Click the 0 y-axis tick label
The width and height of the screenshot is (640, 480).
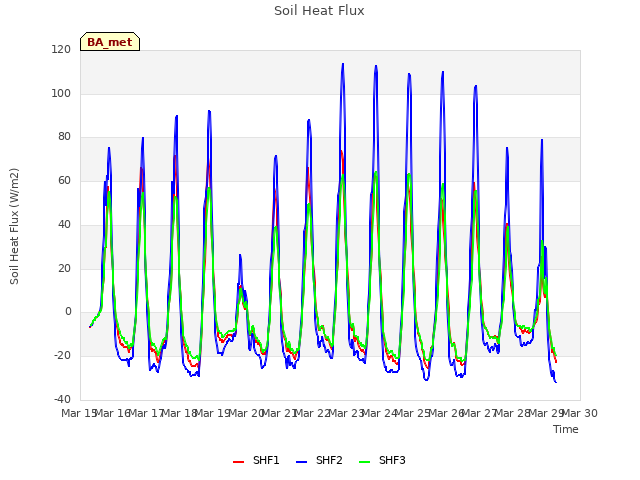pos(68,312)
